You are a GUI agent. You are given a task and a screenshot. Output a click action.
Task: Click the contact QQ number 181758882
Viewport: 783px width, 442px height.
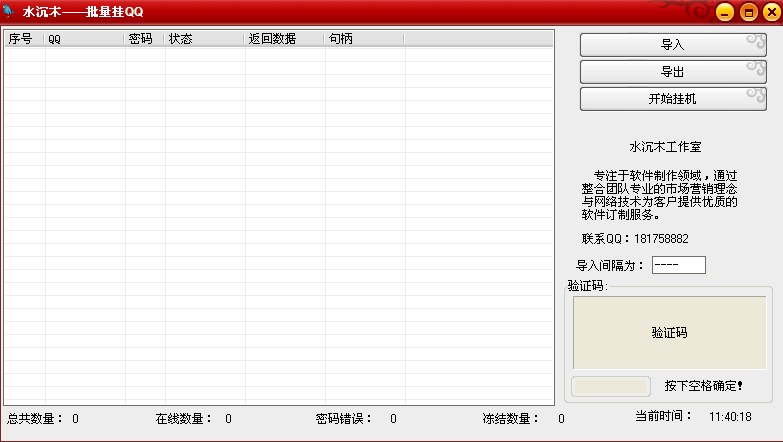tap(661, 239)
